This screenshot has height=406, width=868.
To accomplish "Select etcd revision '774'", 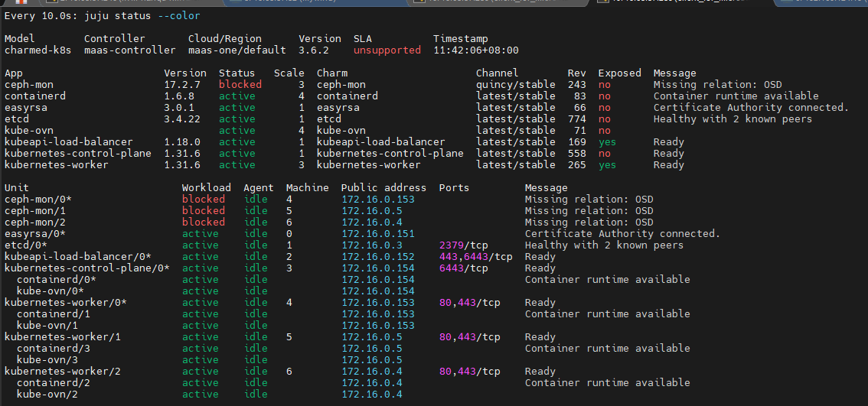I will point(577,119).
